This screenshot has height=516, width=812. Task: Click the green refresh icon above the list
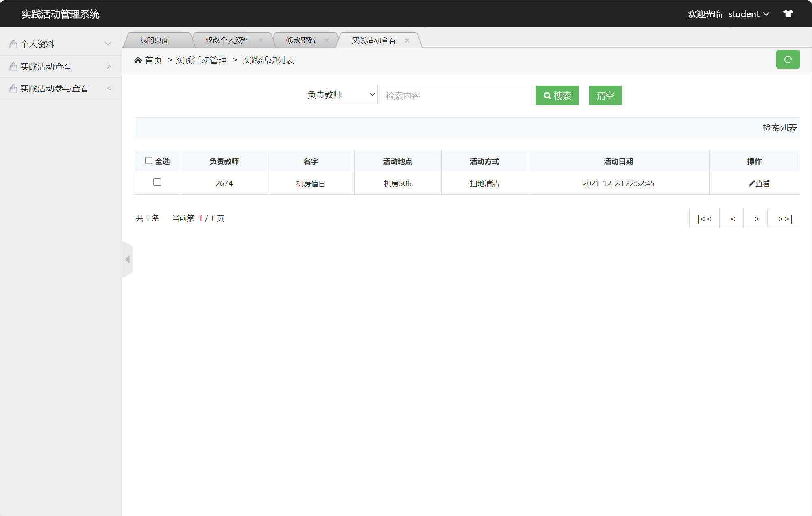pyautogui.click(x=788, y=59)
